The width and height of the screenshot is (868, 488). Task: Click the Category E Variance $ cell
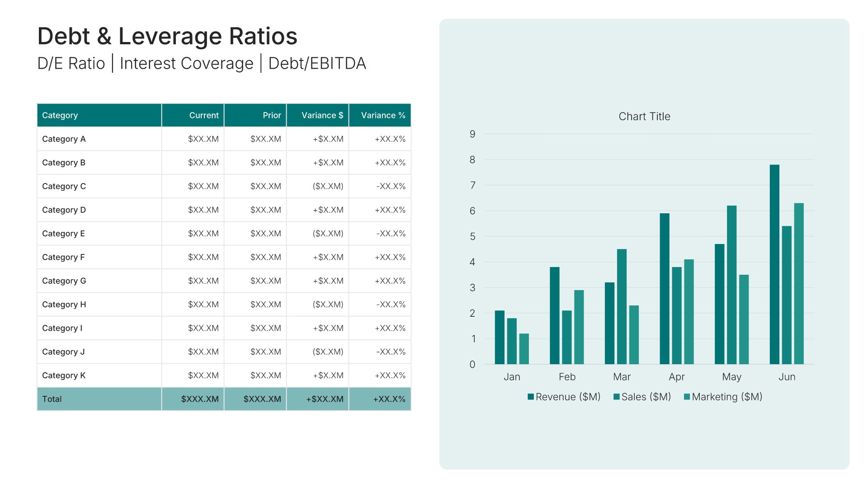pos(328,234)
